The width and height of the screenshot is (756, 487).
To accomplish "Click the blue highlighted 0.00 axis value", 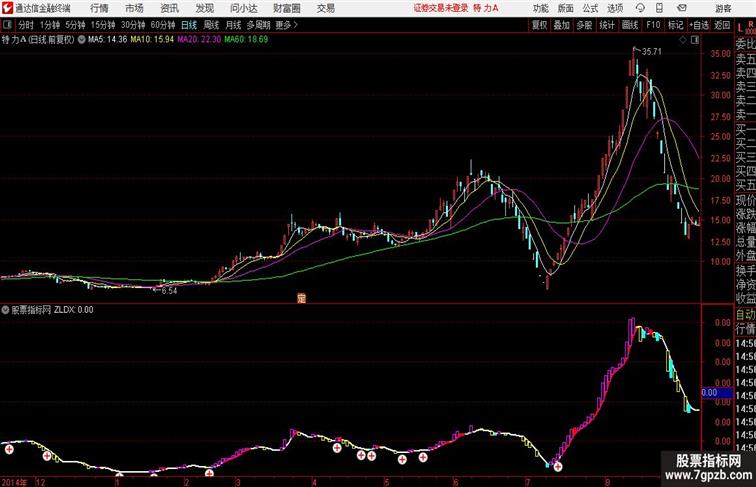I will (x=716, y=392).
